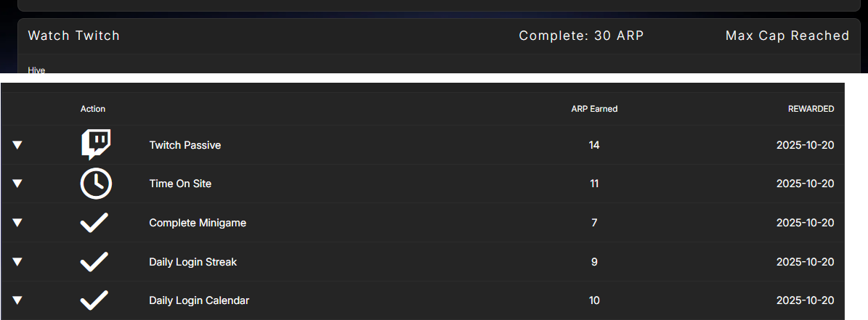This screenshot has height=320, width=868.
Task: Click the Daily Login Calendar action label
Action: [x=199, y=300]
